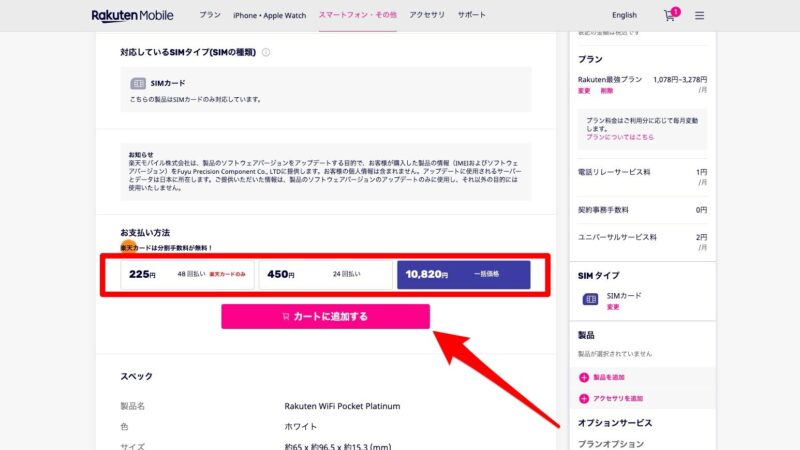800x450 pixels.
Task: Click the Rakuten Mobile logo
Action: coord(132,15)
